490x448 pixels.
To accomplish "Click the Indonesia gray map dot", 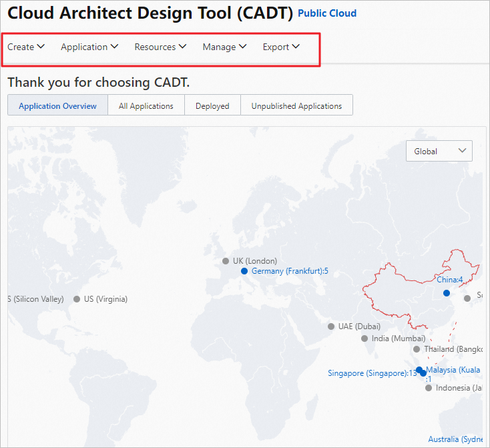I will pyautogui.click(x=429, y=388).
